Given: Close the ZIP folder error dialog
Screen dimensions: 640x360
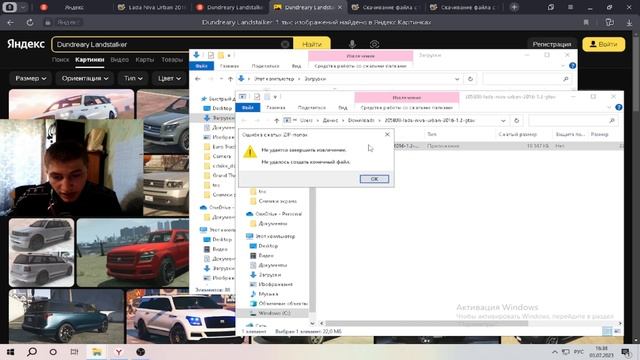Looking at the screenshot, I should [x=387, y=134].
